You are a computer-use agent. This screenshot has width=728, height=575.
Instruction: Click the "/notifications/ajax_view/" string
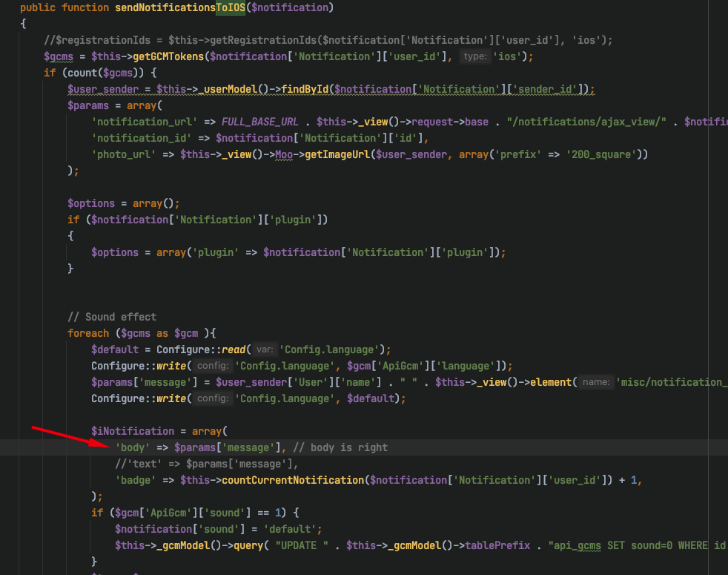(586, 122)
